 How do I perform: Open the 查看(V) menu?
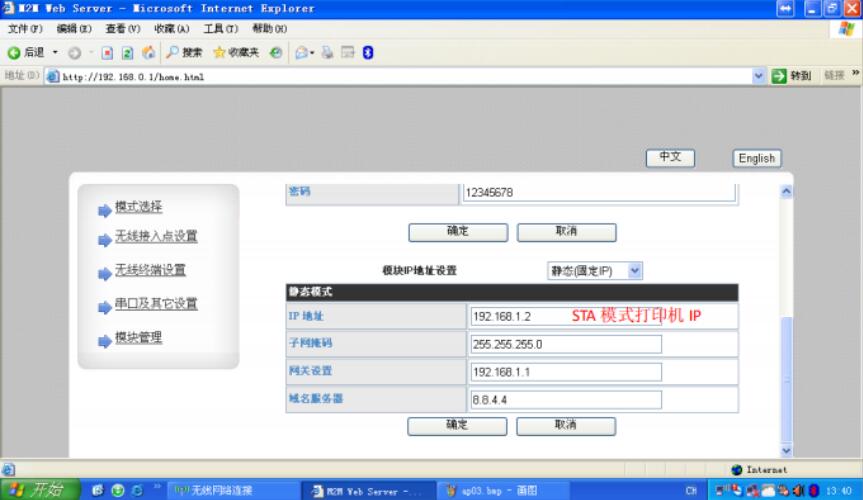click(122, 31)
